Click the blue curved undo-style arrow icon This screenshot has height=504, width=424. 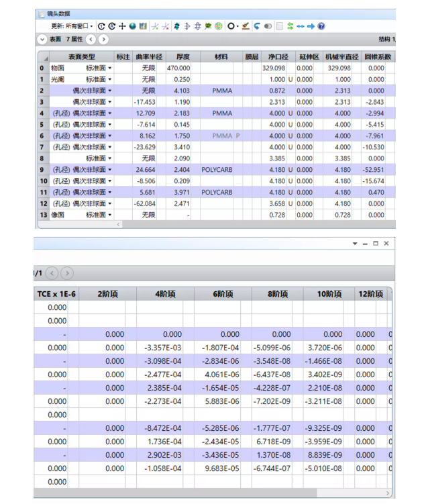tap(257, 26)
